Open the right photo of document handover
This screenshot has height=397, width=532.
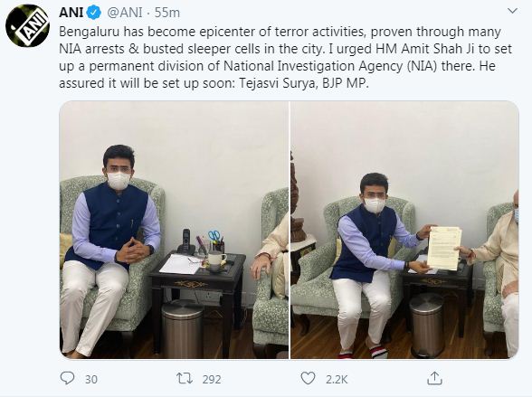pos(404,230)
